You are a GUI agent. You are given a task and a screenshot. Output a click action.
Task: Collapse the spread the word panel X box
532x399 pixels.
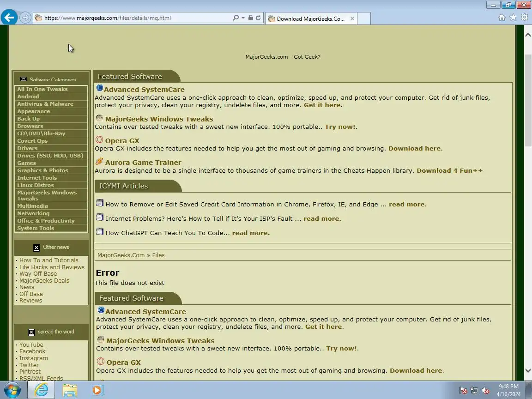(31, 332)
